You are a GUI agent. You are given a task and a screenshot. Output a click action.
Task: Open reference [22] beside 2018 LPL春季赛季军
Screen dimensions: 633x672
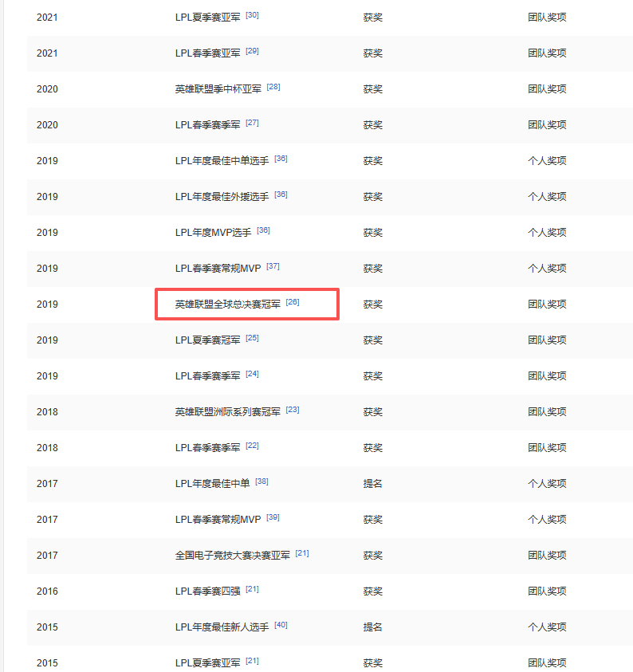[x=252, y=446]
